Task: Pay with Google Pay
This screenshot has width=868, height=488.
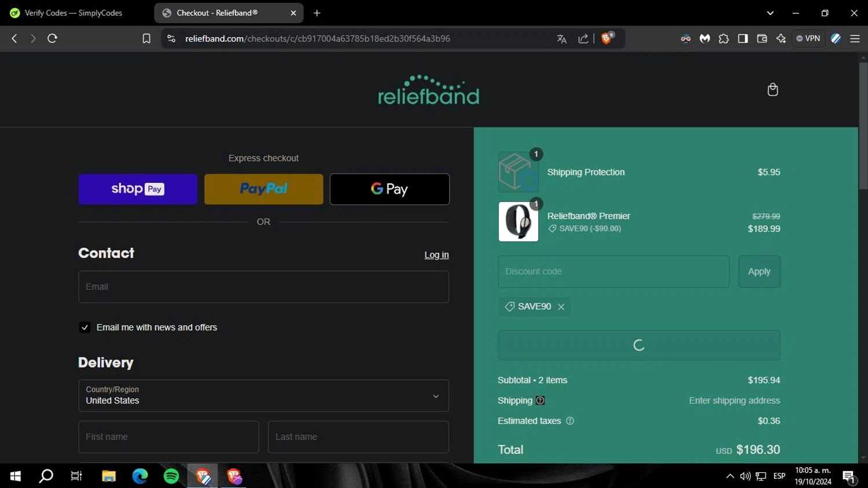Action: click(x=389, y=189)
